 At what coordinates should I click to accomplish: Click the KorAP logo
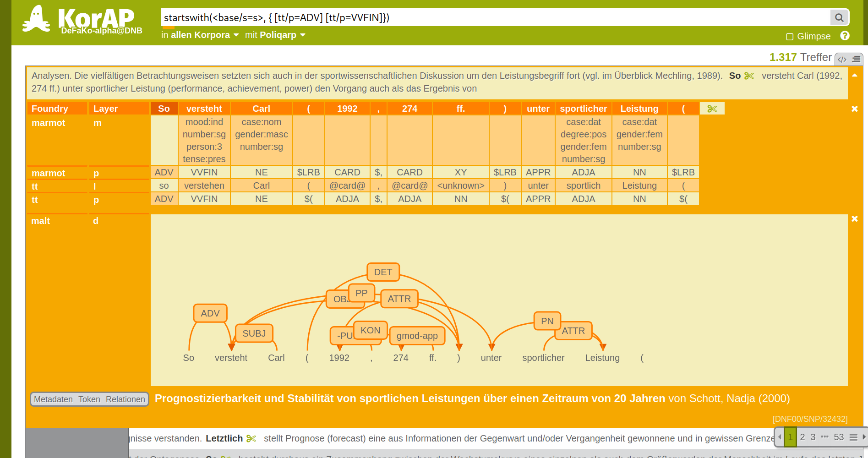coord(82,20)
